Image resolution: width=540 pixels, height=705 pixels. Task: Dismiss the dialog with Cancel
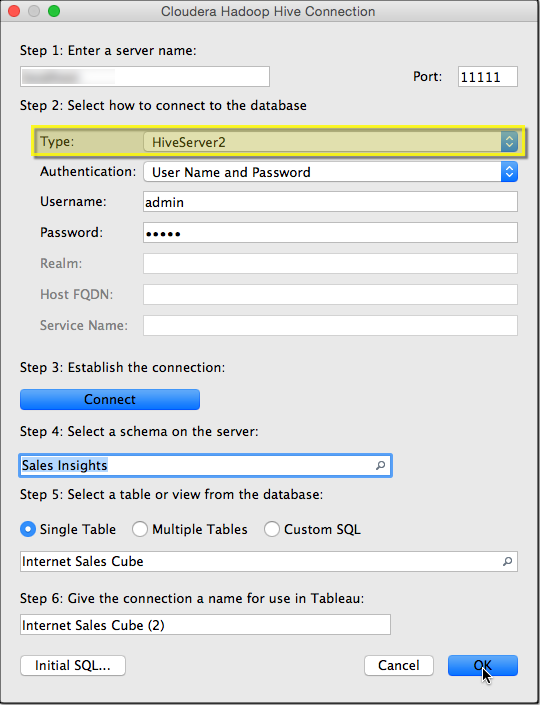point(399,665)
